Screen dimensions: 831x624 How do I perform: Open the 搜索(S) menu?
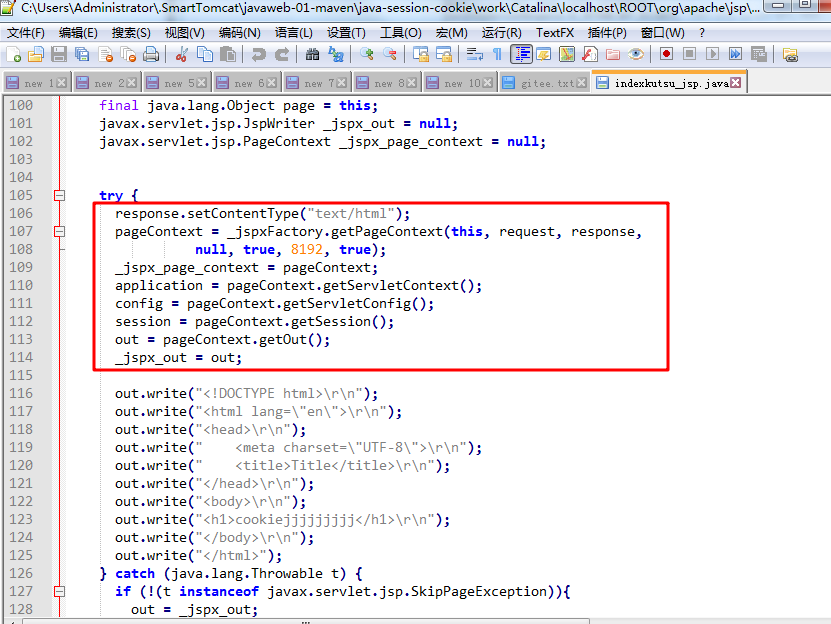[131, 33]
